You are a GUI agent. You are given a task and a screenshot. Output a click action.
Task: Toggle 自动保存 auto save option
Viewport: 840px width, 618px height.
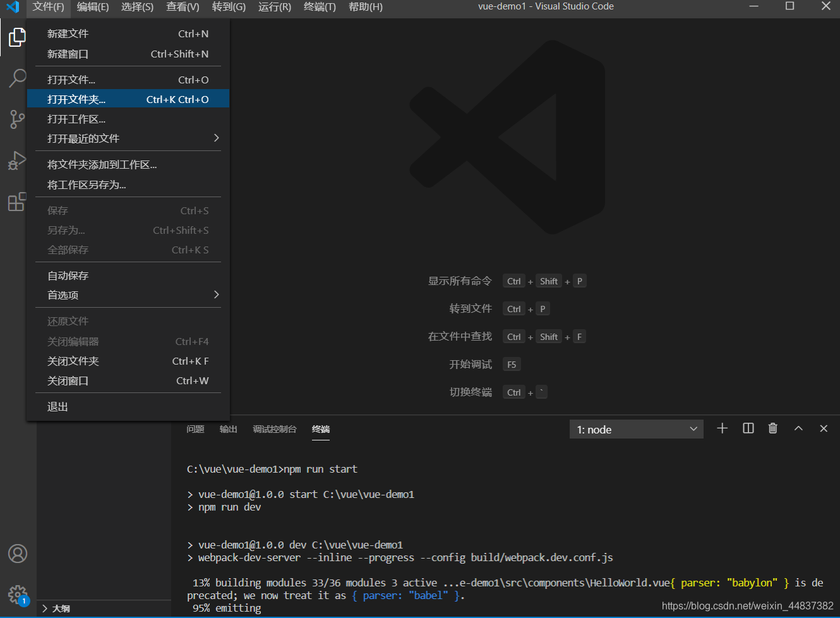point(128,276)
